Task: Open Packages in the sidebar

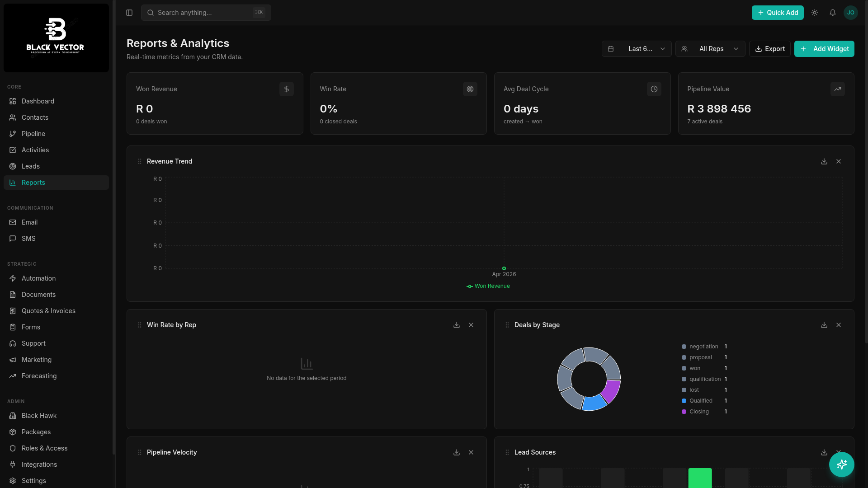Action: coord(56,432)
